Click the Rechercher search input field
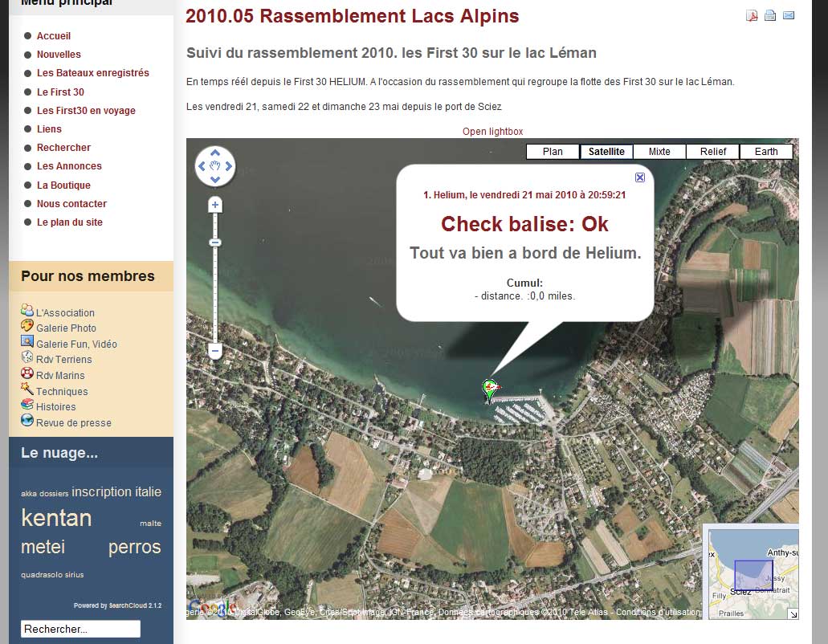The image size is (828, 644). click(x=80, y=630)
